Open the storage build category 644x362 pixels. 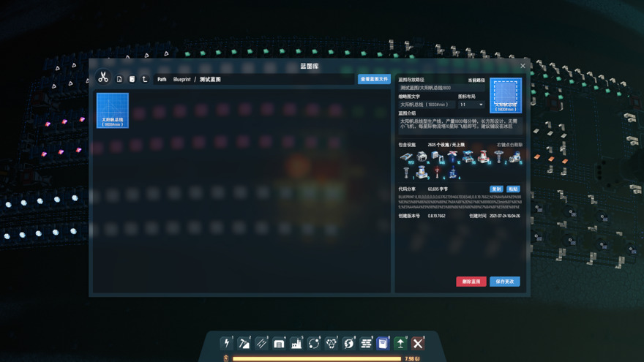pos(279,343)
